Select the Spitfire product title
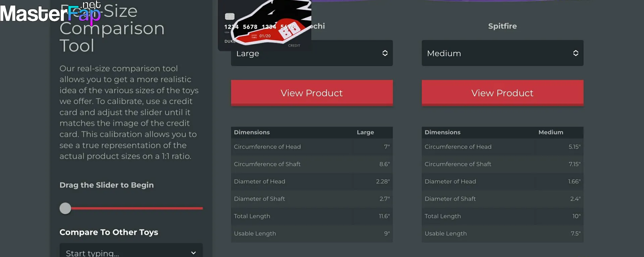Viewport: 644px width, 257px height. (502, 26)
